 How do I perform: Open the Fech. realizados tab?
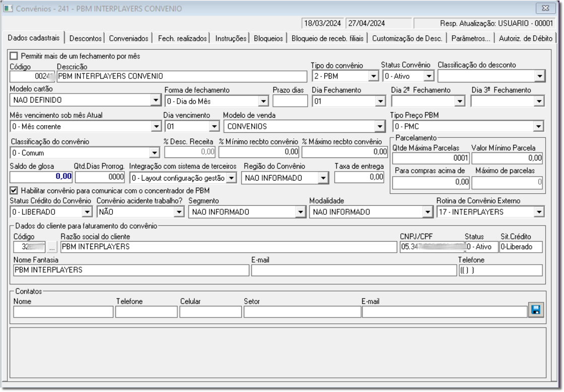point(182,38)
